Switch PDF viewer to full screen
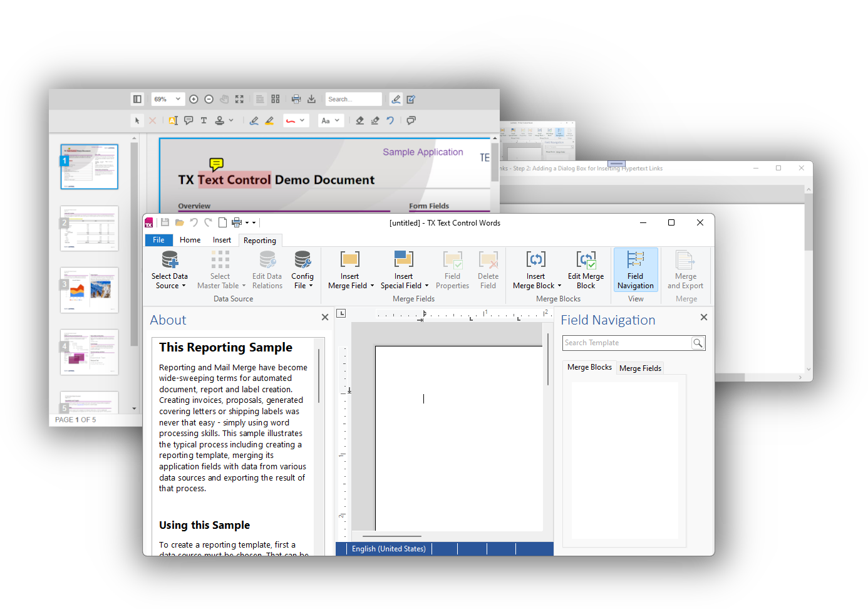Viewport: 868px width, 609px height. pyautogui.click(x=239, y=99)
